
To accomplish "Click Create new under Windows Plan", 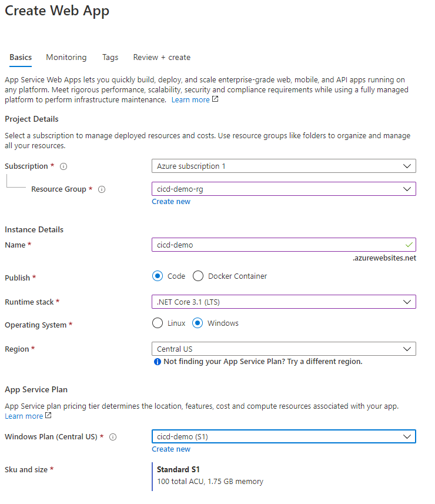I will (x=171, y=449).
